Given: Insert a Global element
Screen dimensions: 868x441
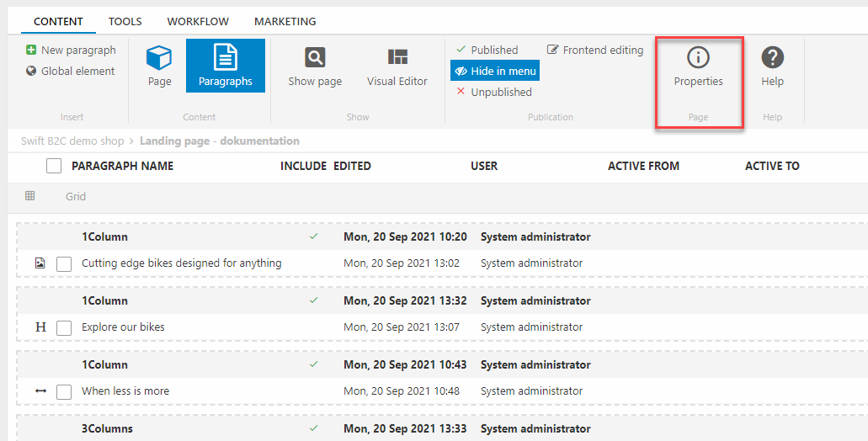Looking at the screenshot, I should point(70,72).
